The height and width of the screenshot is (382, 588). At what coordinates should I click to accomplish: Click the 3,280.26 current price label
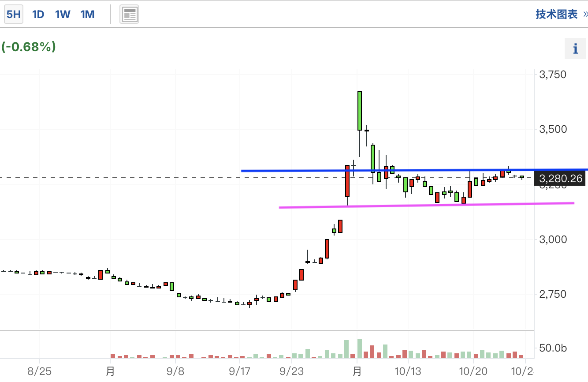(561, 179)
